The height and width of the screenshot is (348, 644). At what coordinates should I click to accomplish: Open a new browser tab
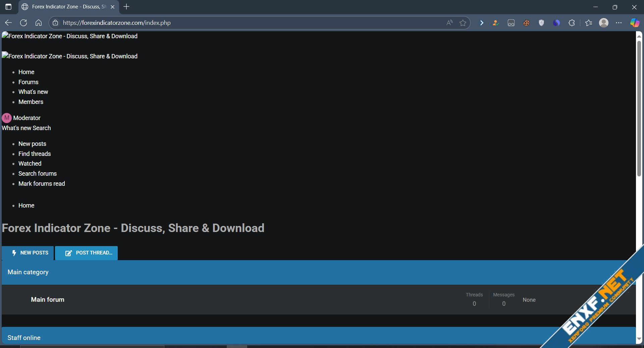[x=126, y=7]
